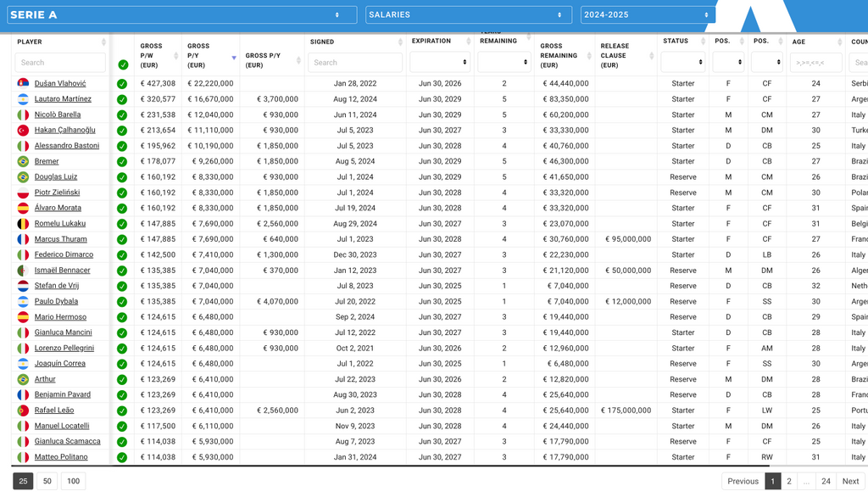
Task: Click the Belgian flag beside Romelu Lukaku
Action: [x=23, y=224]
